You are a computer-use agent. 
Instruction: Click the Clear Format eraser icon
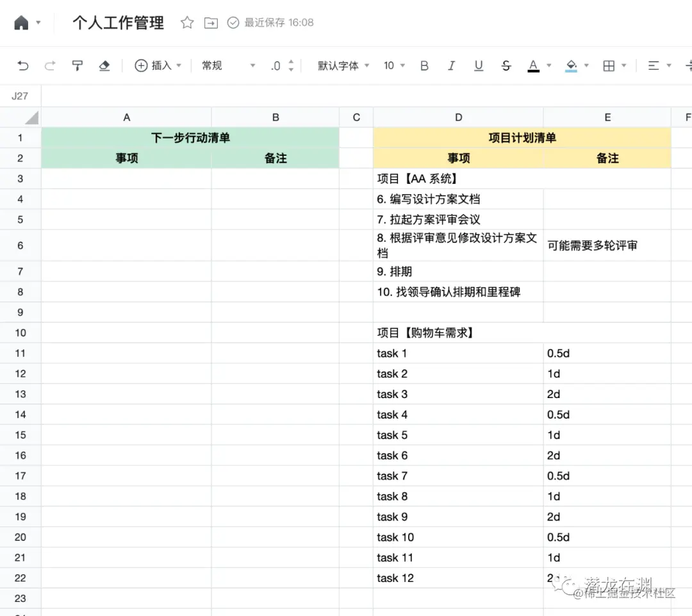coord(104,65)
